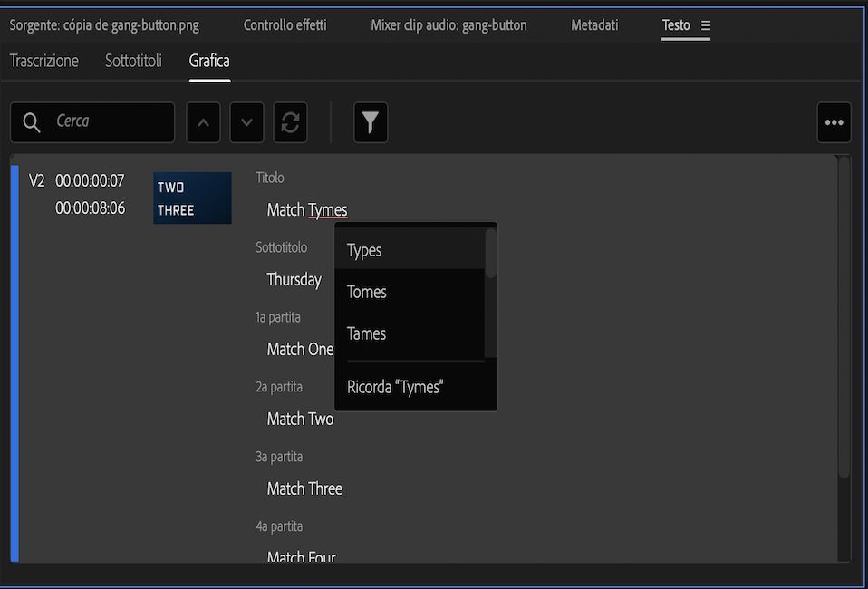
Task: Click the Match Four text field
Action: [x=301, y=556]
